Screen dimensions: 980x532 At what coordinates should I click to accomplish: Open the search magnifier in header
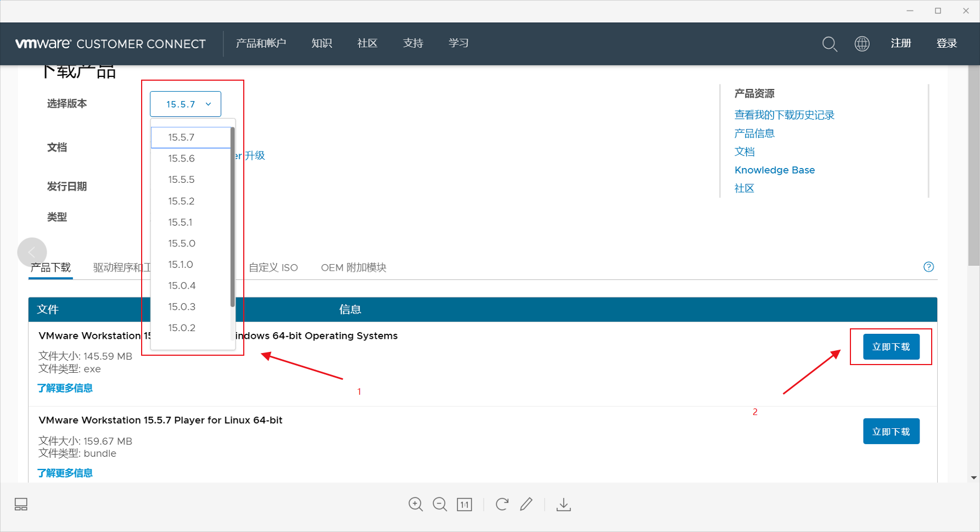pyautogui.click(x=830, y=44)
